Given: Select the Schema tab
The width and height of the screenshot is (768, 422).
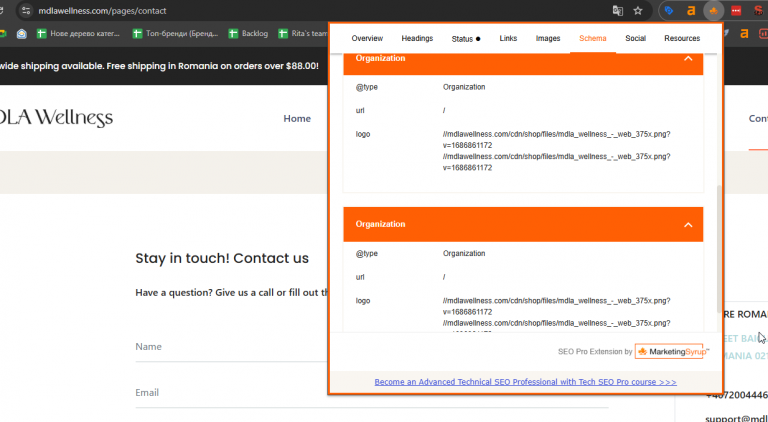Looking at the screenshot, I should pos(593,38).
